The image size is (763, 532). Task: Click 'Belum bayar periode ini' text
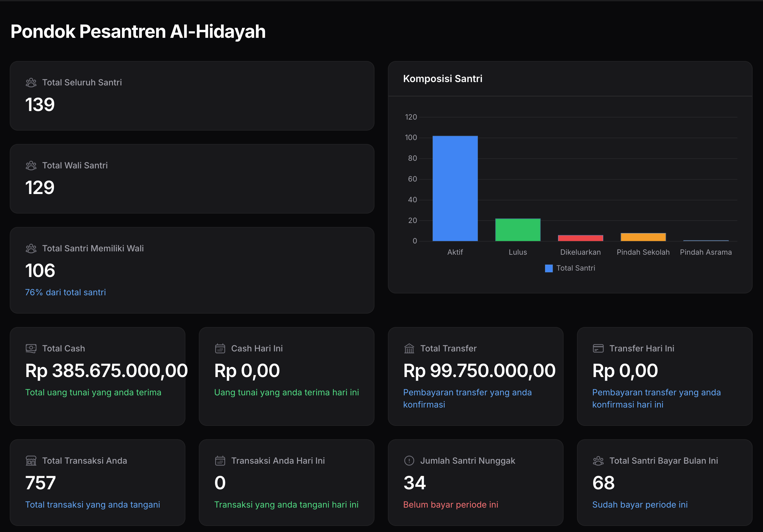point(451,505)
